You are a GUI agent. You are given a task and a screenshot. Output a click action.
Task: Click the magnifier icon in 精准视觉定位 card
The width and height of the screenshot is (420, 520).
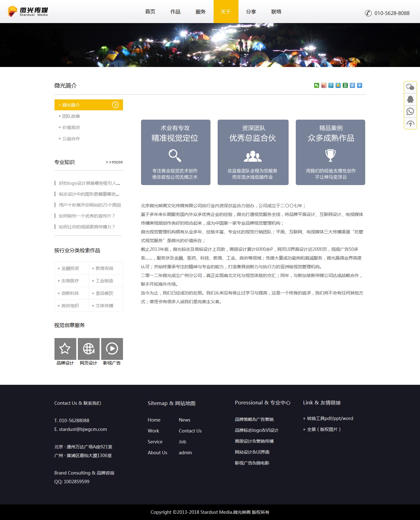click(x=175, y=155)
